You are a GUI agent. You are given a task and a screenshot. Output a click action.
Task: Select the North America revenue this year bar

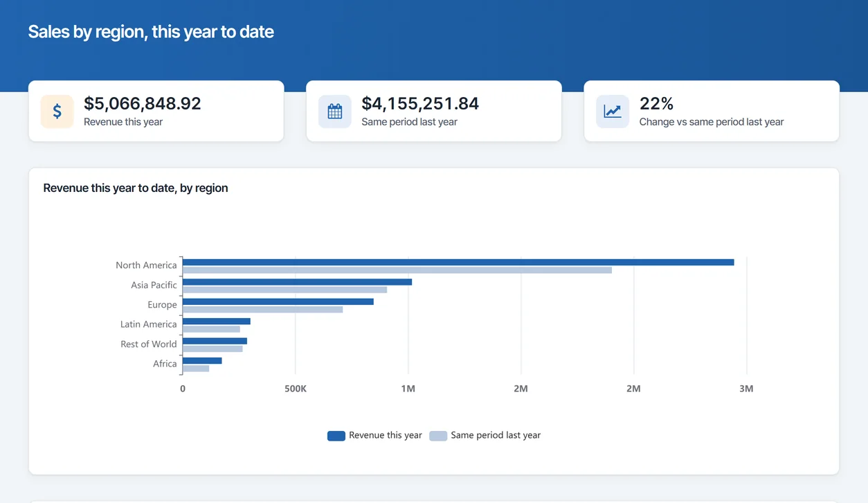click(458, 263)
